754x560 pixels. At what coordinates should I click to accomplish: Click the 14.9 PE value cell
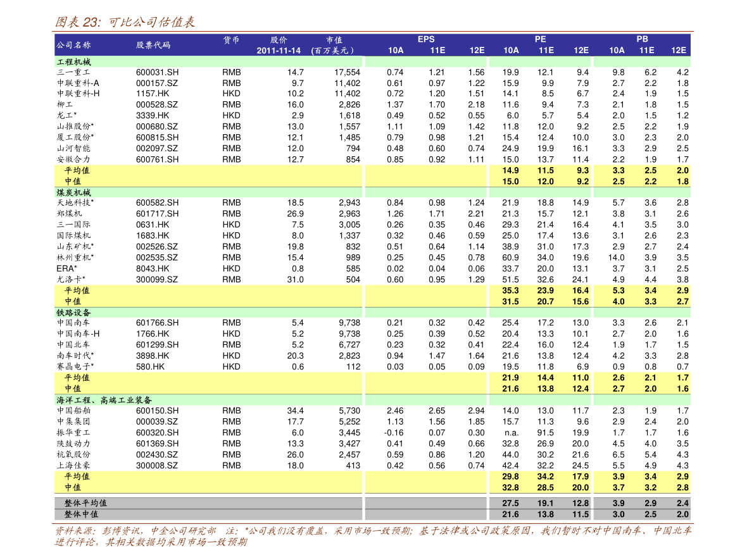[510, 170]
